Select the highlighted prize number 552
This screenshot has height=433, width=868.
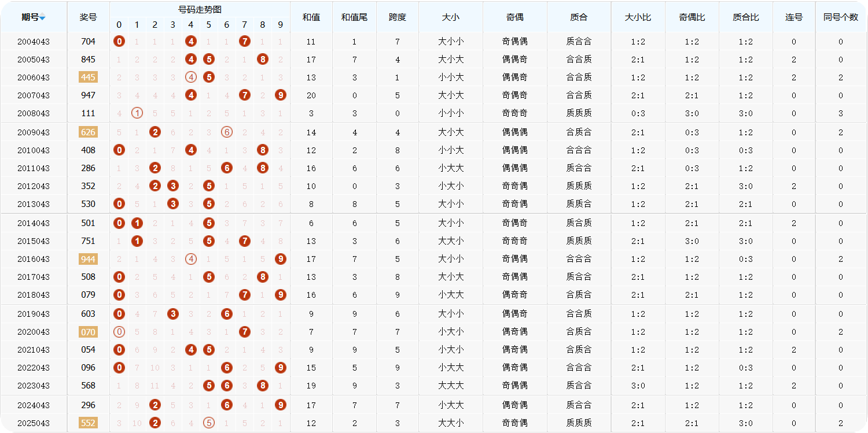(88, 423)
